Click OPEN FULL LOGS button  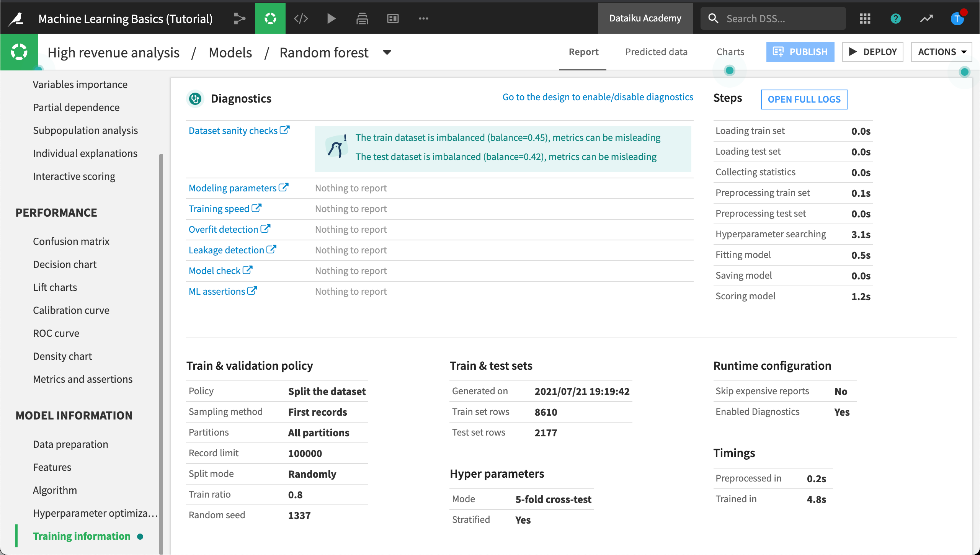click(804, 99)
